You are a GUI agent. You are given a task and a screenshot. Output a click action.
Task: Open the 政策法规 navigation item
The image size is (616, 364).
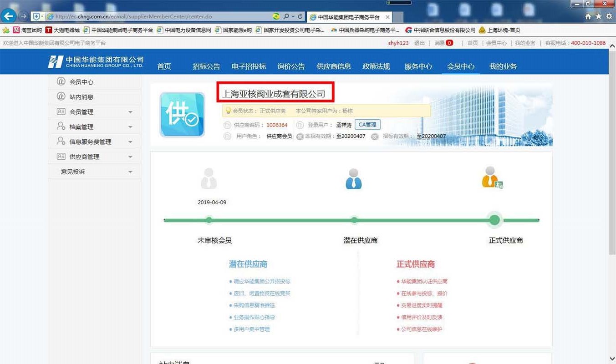pos(376,66)
